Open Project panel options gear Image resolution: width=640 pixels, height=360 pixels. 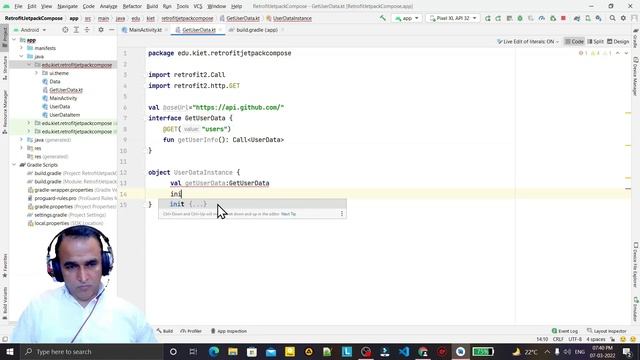tap(101, 30)
